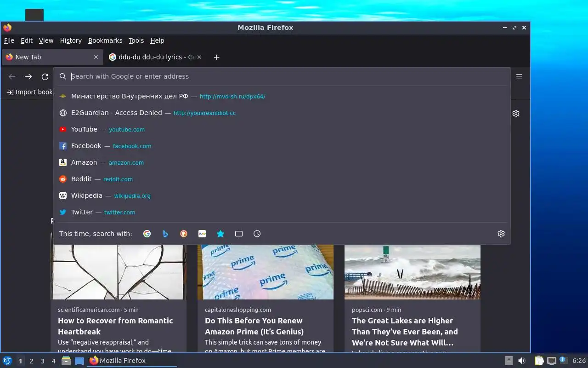The image size is (588, 368).
Task: Click the Firefox logo in the title bar
Action: pyautogui.click(x=7, y=28)
